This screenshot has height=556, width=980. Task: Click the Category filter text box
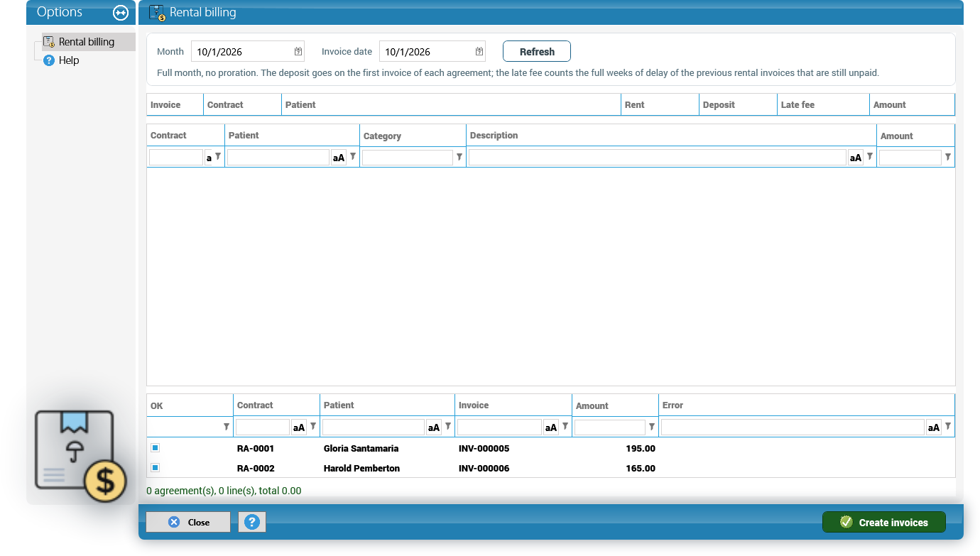408,158
